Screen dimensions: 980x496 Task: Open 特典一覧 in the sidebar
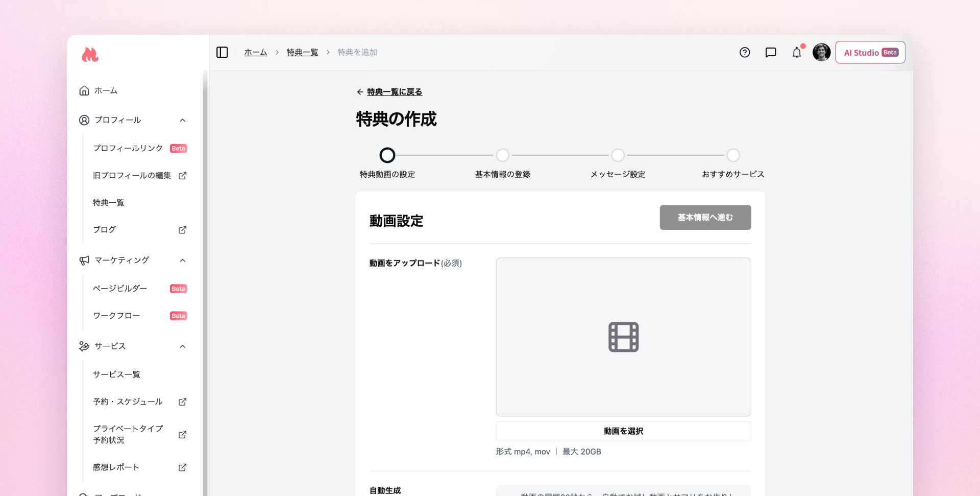pyautogui.click(x=109, y=203)
